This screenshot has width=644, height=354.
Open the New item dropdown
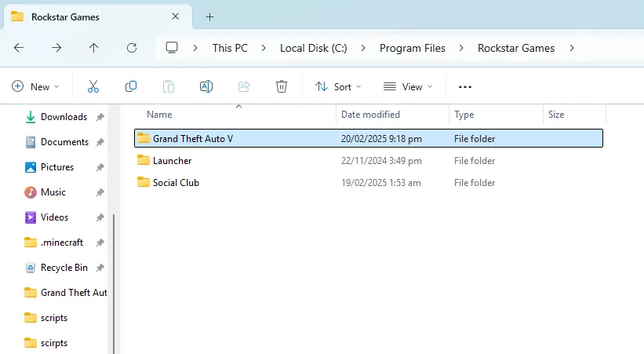click(x=35, y=87)
